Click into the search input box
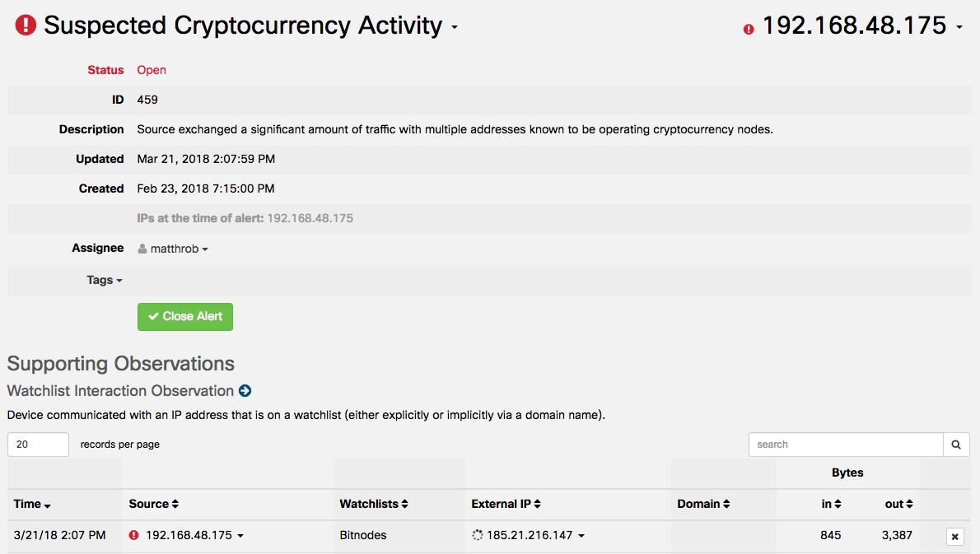Image resolution: width=980 pixels, height=554 pixels. pos(845,445)
